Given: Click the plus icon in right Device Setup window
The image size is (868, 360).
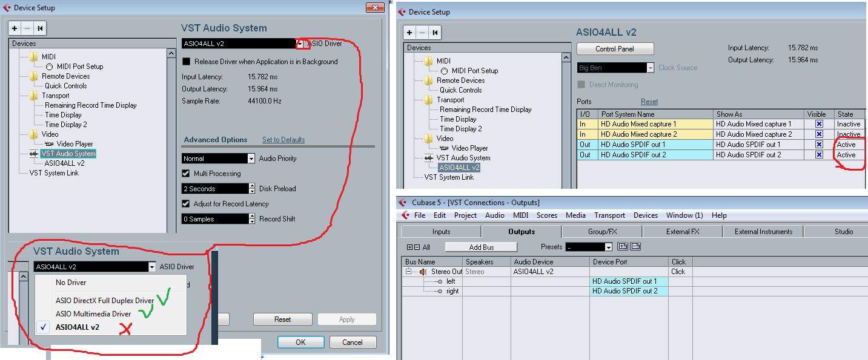Looking at the screenshot, I should (409, 33).
